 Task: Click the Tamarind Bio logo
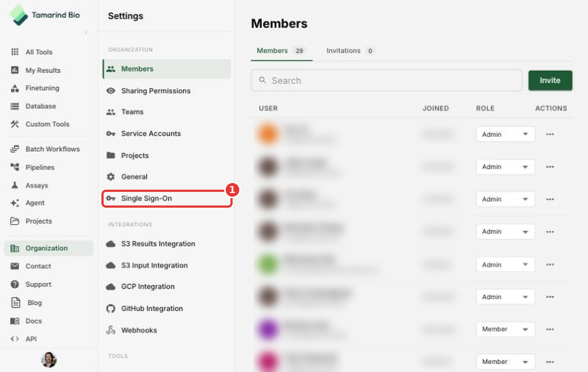(x=44, y=15)
